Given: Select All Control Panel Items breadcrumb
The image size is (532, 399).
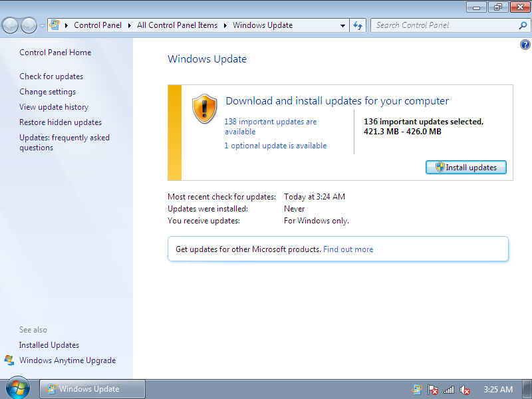Looking at the screenshot, I should pos(177,25).
